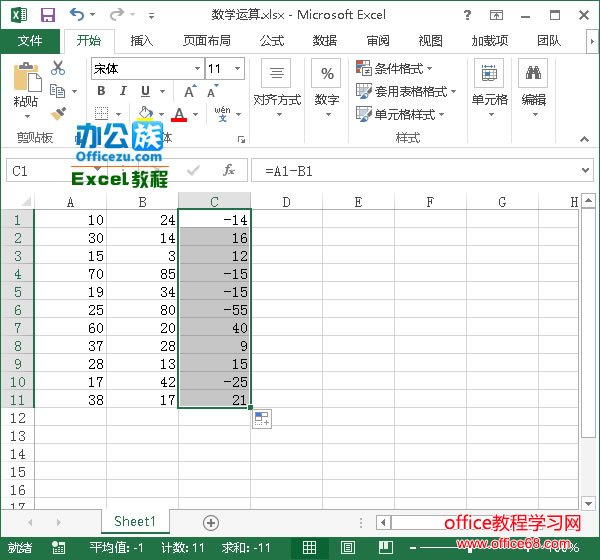Image resolution: width=600 pixels, height=560 pixels.
Task: Click cell B6 containing 80
Action: (x=142, y=310)
